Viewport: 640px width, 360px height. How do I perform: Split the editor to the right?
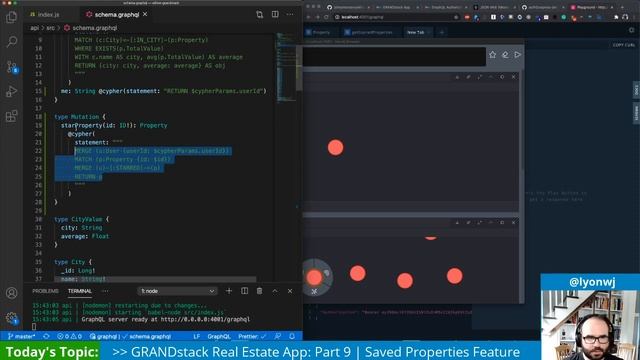[x=275, y=15]
